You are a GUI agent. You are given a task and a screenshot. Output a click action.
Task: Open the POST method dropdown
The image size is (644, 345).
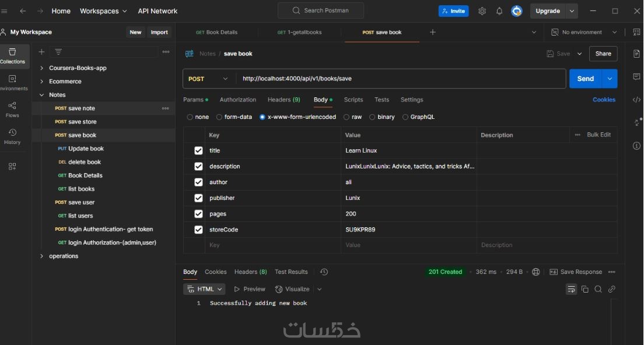(209, 79)
